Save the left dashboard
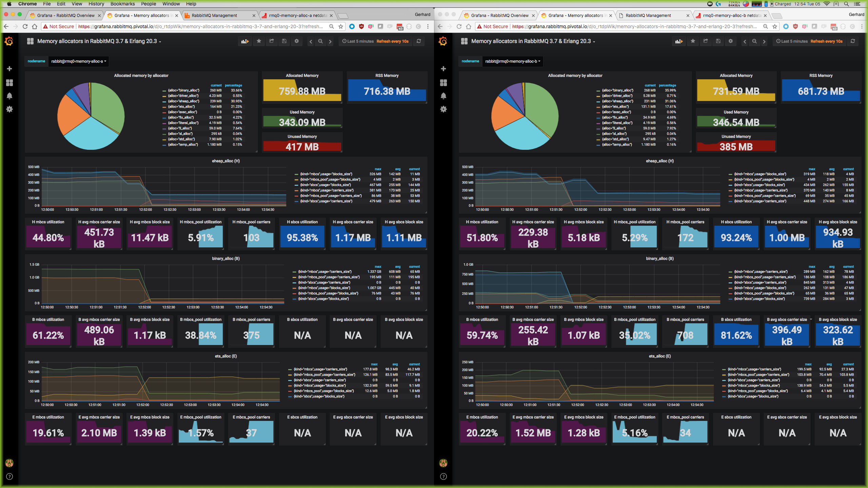The image size is (868, 488). click(284, 41)
